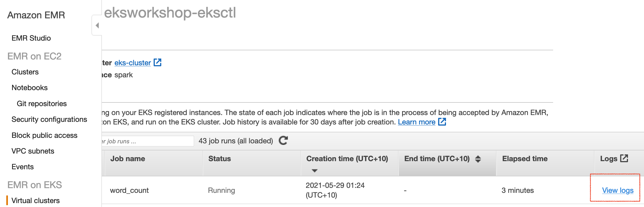Open Security configurations page

click(x=49, y=119)
